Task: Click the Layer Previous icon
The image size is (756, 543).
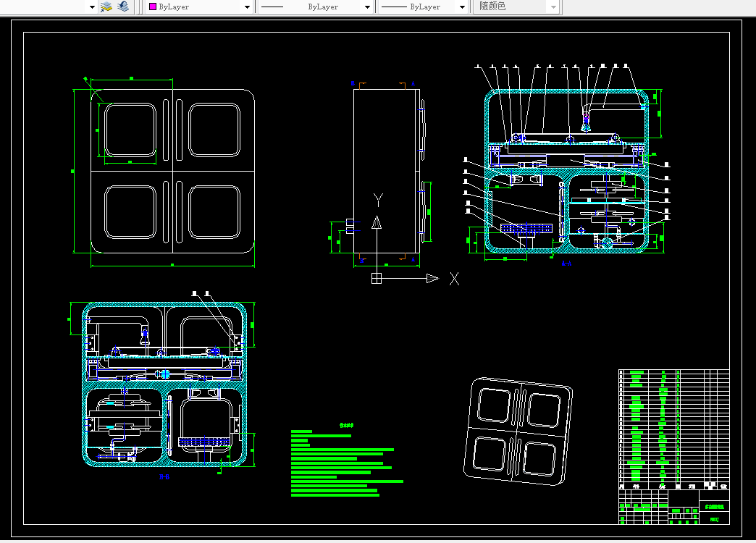Action: click(x=123, y=7)
